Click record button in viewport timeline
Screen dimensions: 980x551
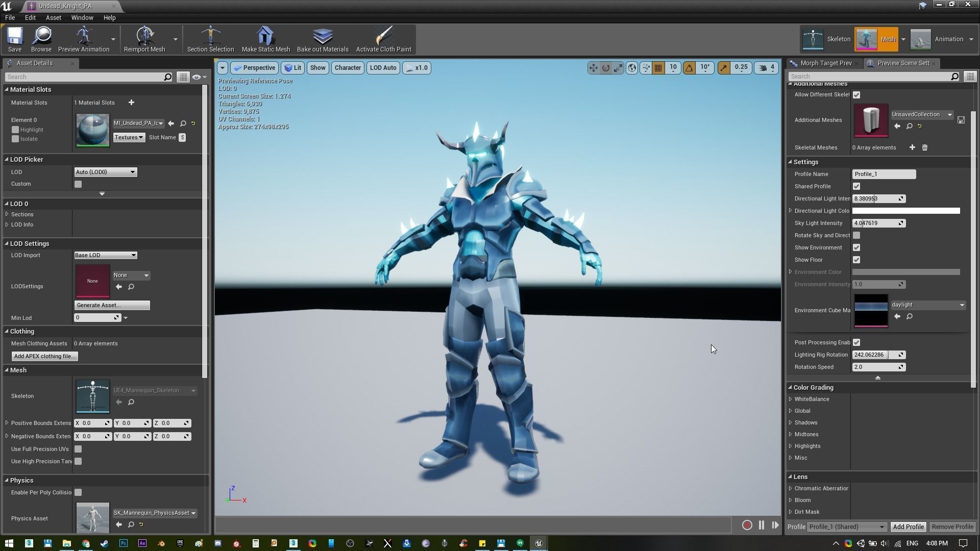(747, 525)
